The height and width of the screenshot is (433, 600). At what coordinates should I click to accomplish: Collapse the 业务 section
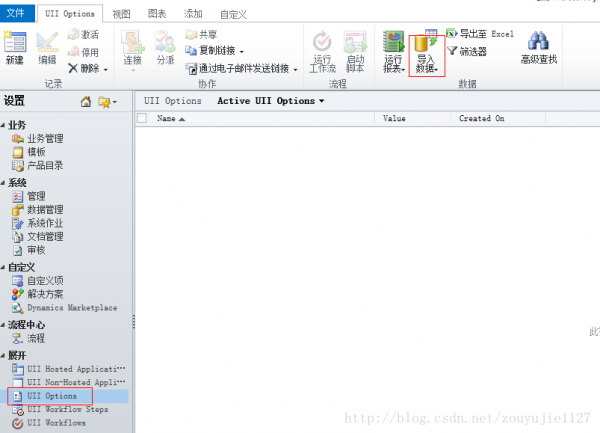(3, 125)
